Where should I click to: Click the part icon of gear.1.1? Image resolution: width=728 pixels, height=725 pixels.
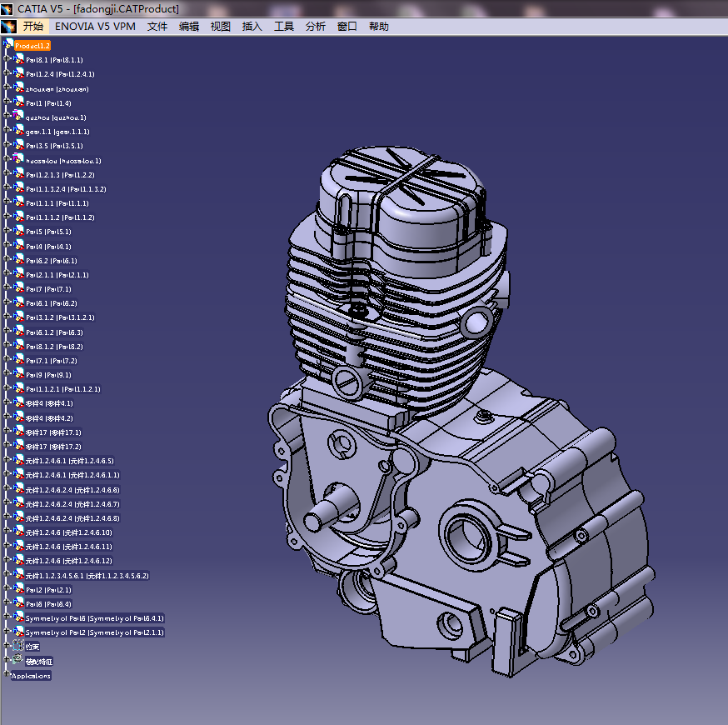pos(18,131)
